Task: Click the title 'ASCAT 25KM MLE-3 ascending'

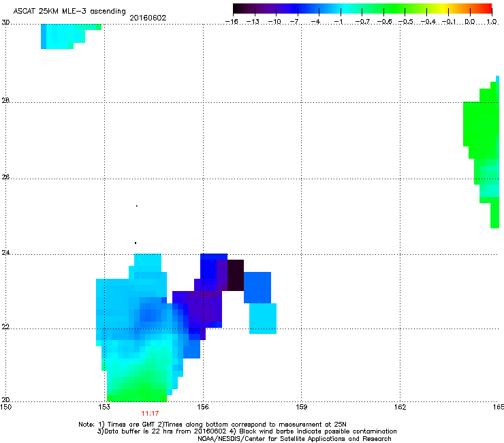Action: click(69, 12)
